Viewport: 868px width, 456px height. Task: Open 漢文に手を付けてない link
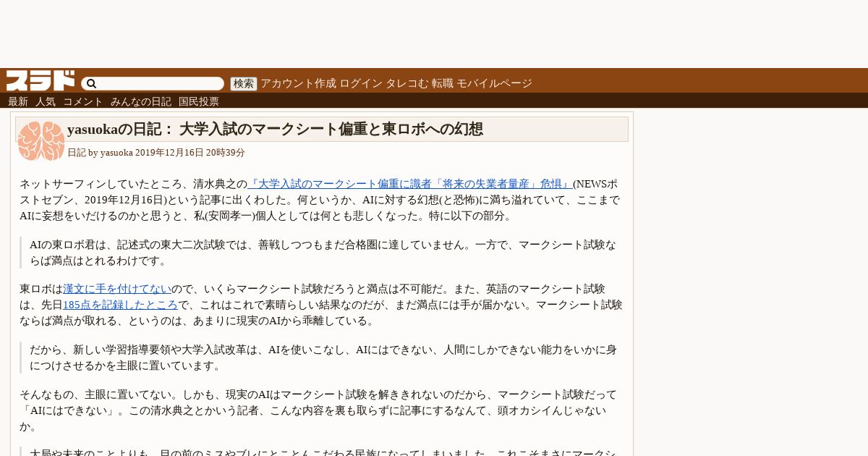pyautogui.click(x=117, y=289)
